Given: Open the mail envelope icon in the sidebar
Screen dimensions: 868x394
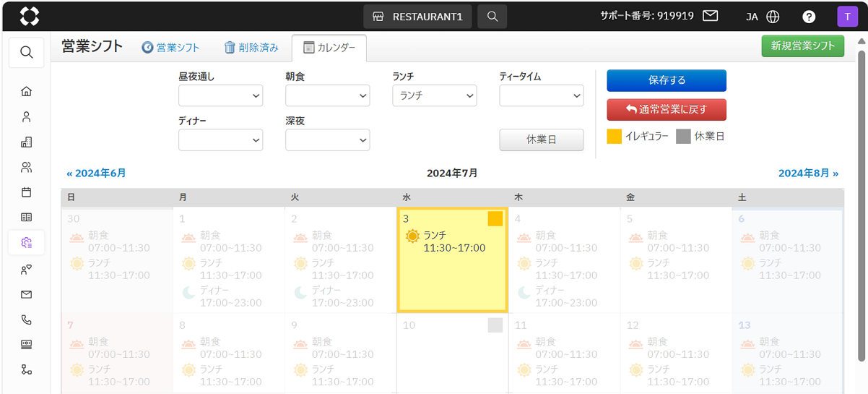Looking at the screenshot, I should (27, 294).
